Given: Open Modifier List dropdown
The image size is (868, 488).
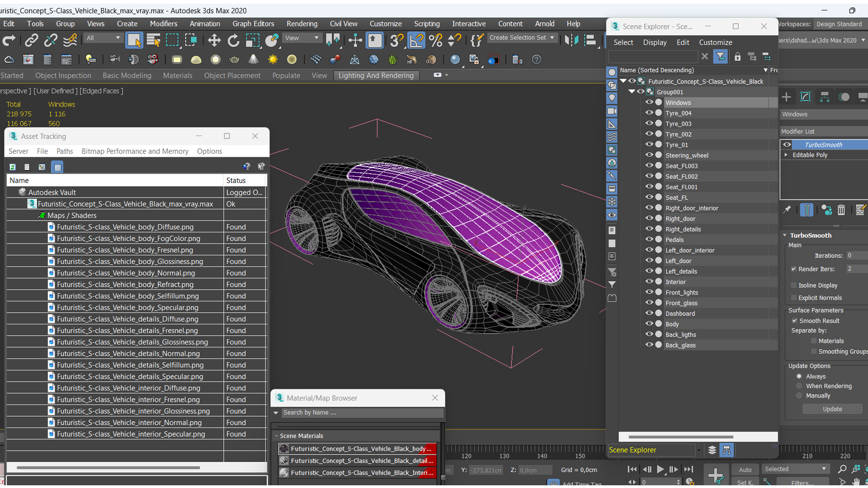Looking at the screenshot, I should 824,131.
